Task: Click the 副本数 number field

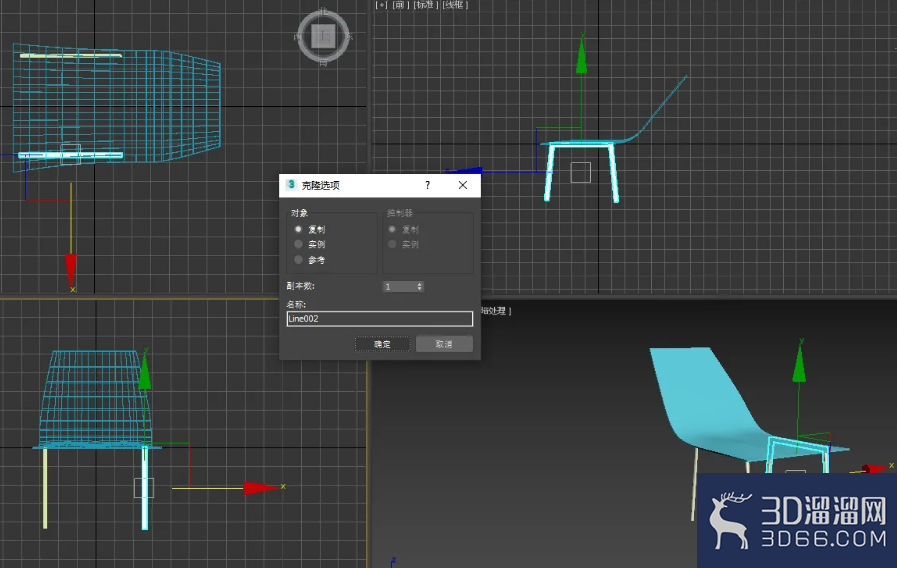Action: [399, 287]
